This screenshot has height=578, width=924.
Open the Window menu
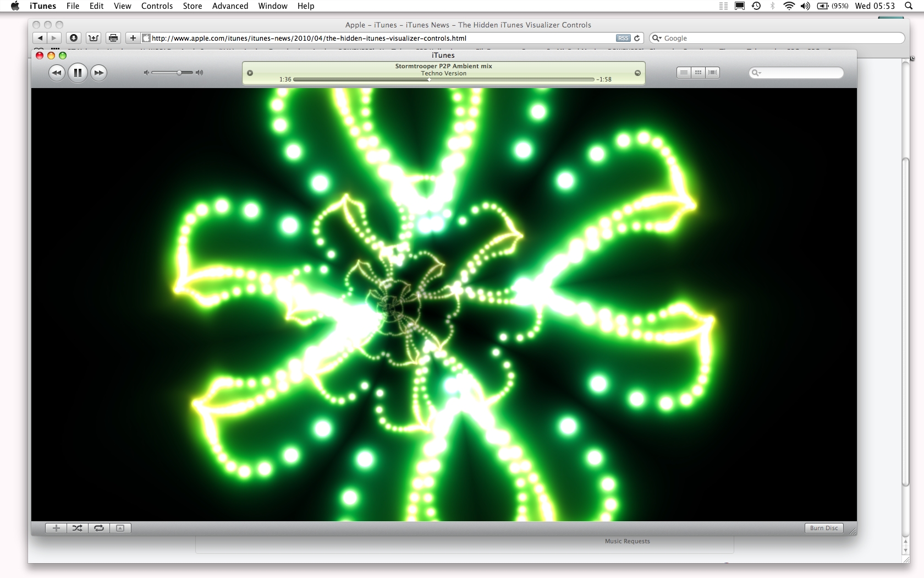tap(273, 6)
